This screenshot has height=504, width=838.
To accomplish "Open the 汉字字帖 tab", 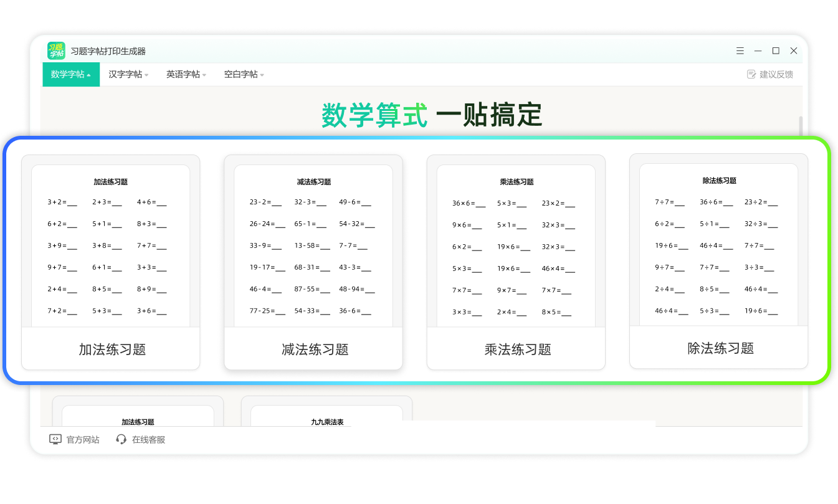I will pos(128,74).
